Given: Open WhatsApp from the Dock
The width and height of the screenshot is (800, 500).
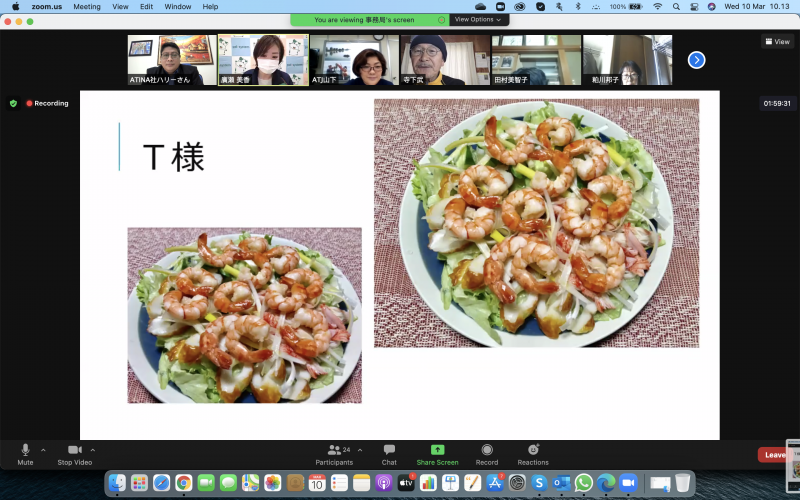Looking at the screenshot, I should 584,482.
